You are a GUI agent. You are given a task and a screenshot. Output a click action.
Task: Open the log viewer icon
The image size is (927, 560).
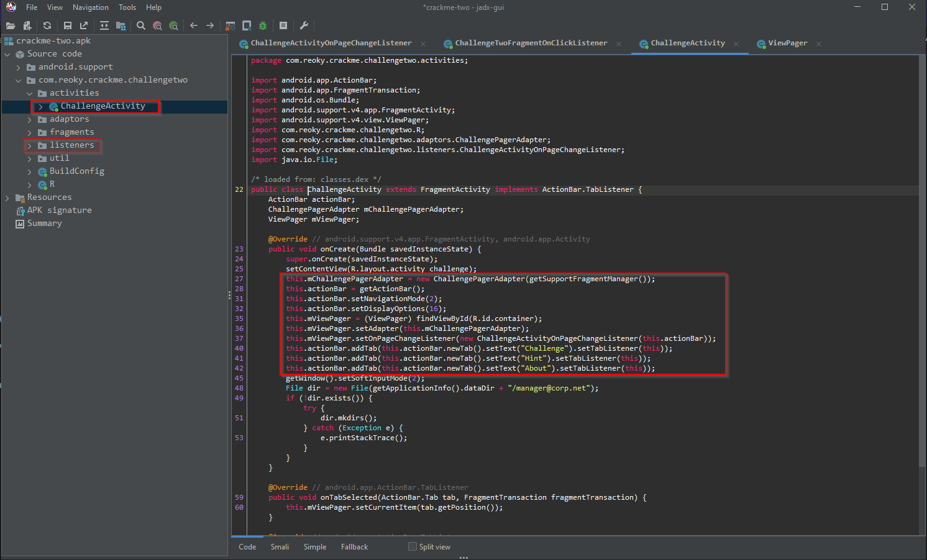pos(283,25)
